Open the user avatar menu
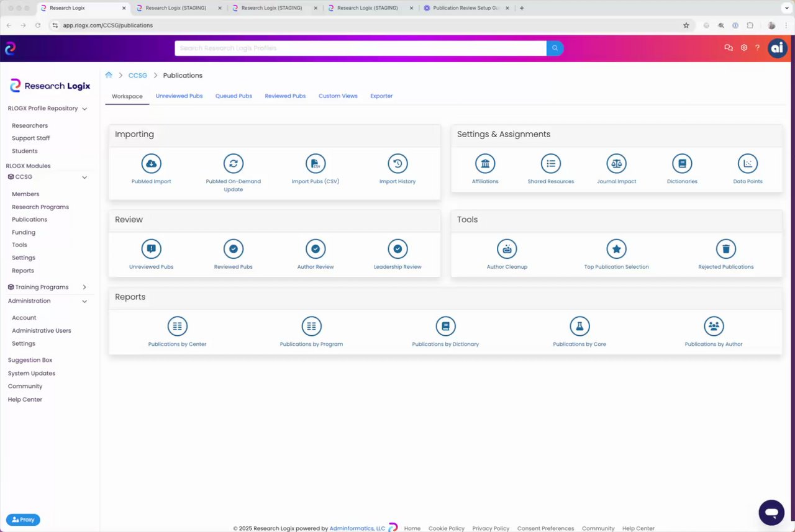Screen dimensions: 795x532 [778, 48]
